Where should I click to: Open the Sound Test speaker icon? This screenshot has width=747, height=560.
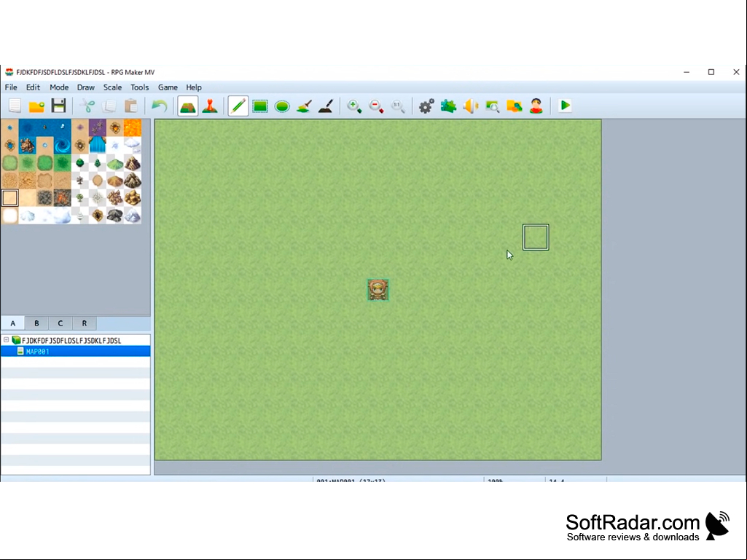pyautogui.click(x=470, y=106)
